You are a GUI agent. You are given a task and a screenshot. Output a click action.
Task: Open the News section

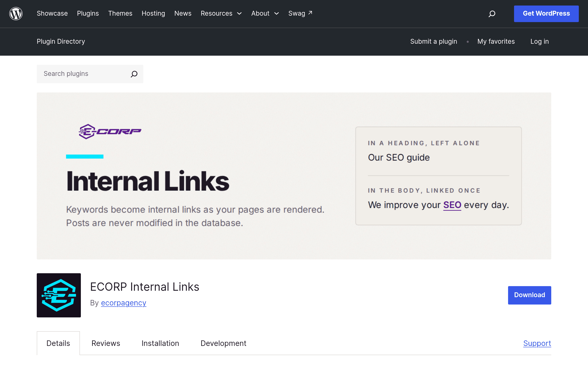183,13
